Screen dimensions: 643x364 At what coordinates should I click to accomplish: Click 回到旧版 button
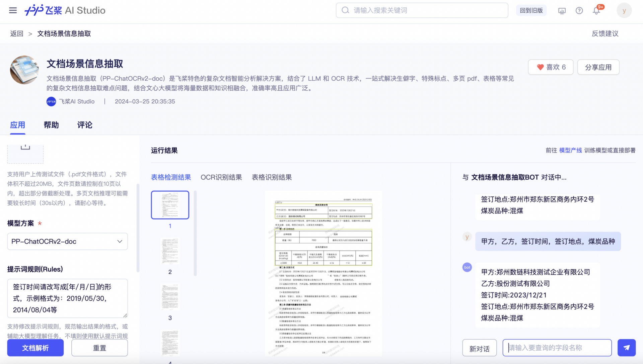coord(531,10)
